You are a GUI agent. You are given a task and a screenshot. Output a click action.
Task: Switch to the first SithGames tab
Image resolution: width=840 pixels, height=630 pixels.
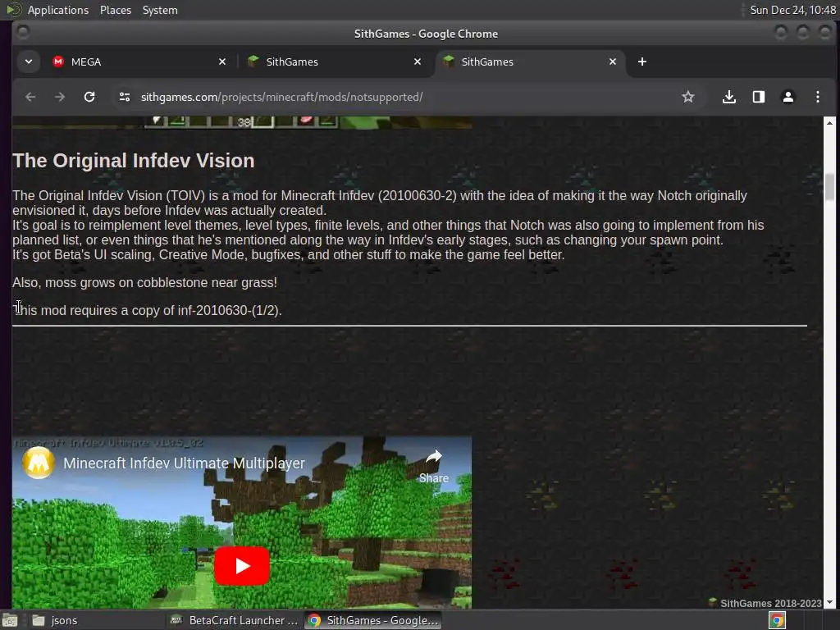tap(335, 62)
